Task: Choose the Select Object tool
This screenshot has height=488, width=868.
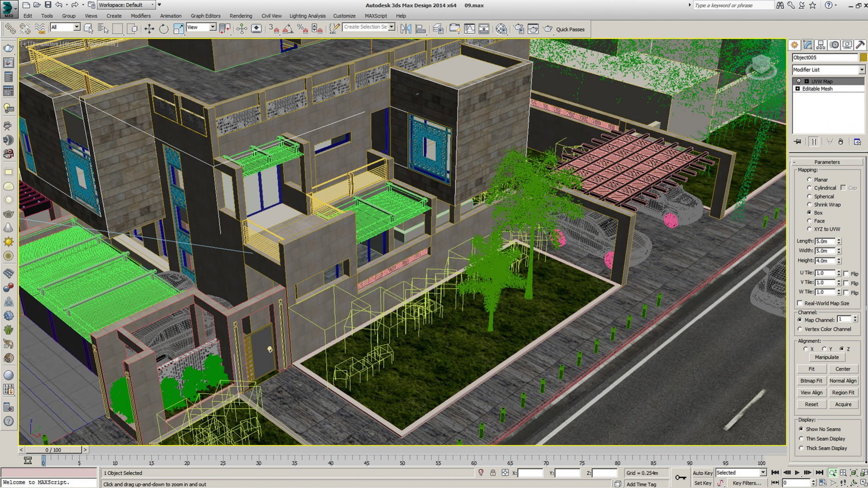Action: pos(89,29)
